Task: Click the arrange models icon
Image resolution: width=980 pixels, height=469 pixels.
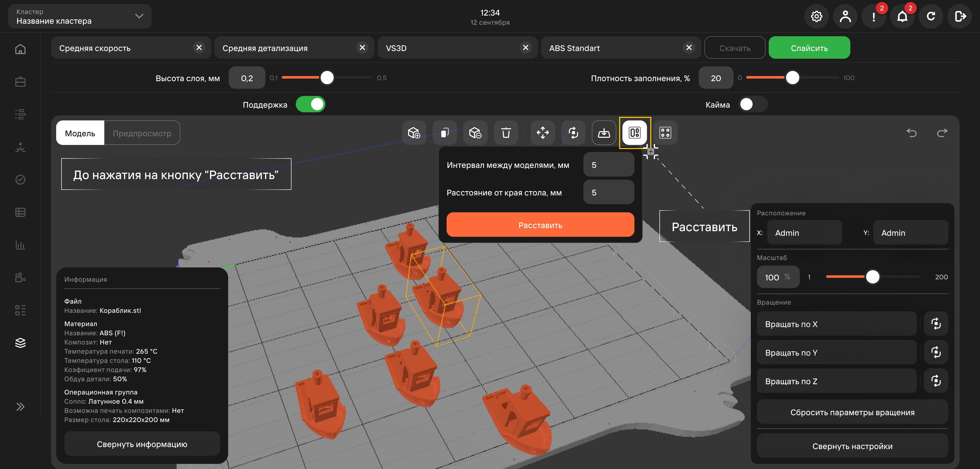Action: click(634, 133)
